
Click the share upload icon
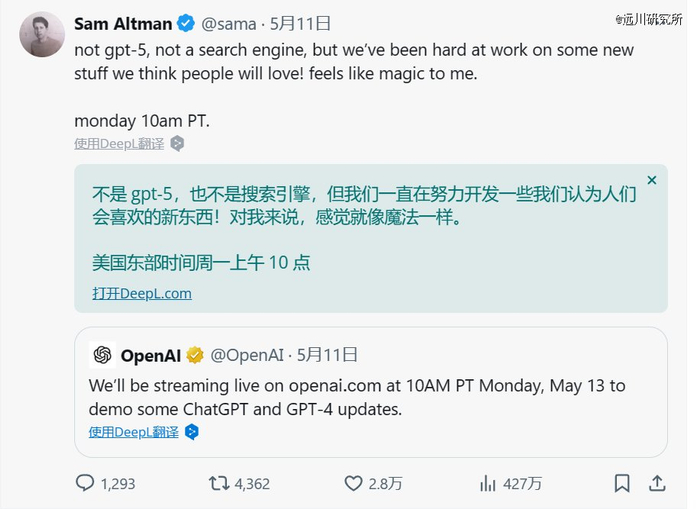point(657,484)
